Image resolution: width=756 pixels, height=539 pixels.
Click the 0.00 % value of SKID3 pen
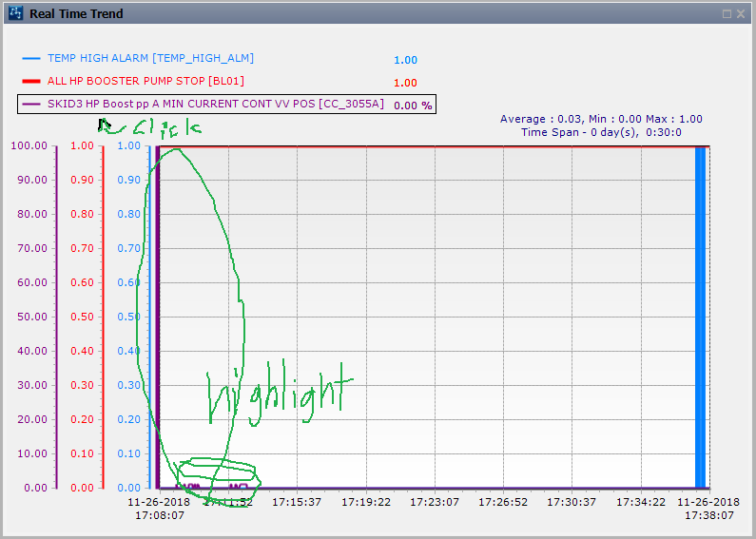click(x=413, y=106)
